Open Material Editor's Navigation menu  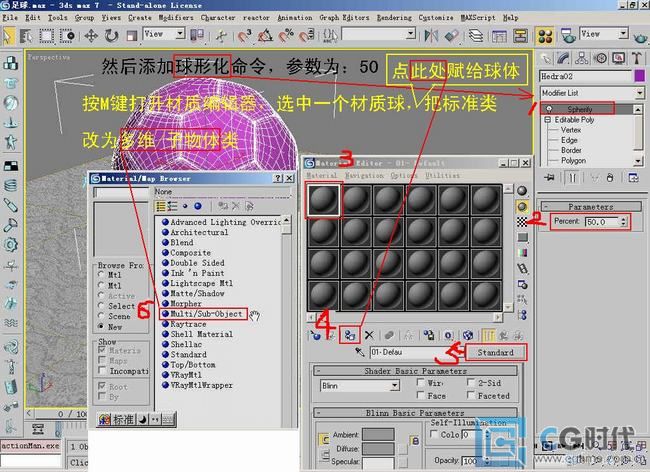(x=364, y=176)
